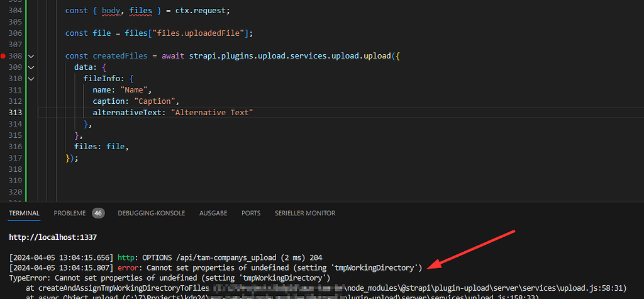Collapse the fileInfo fold at line 310
644x299 pixels.
click(x=31, y=79)
